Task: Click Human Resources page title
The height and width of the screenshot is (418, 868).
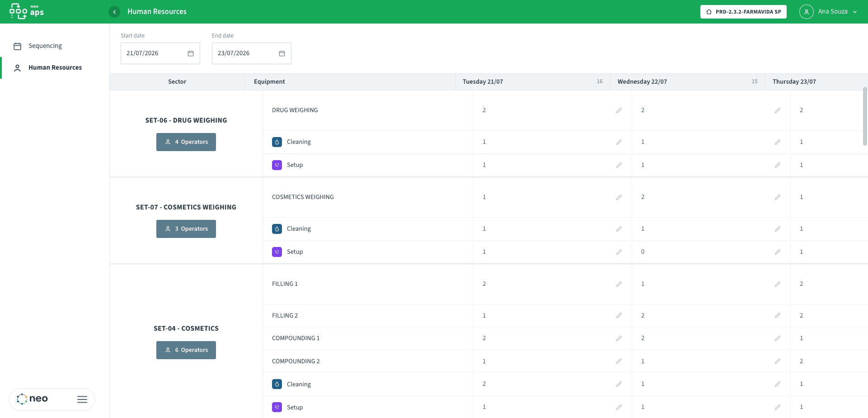Action: pos(157,12)
